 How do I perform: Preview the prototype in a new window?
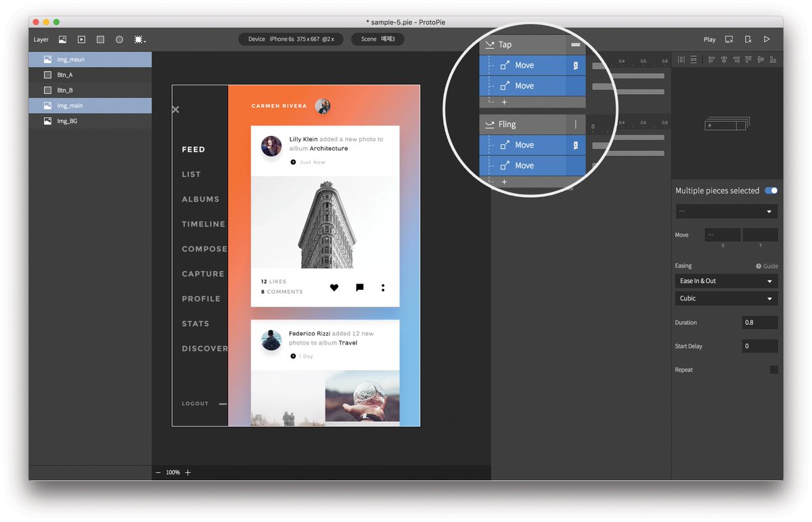729,39
